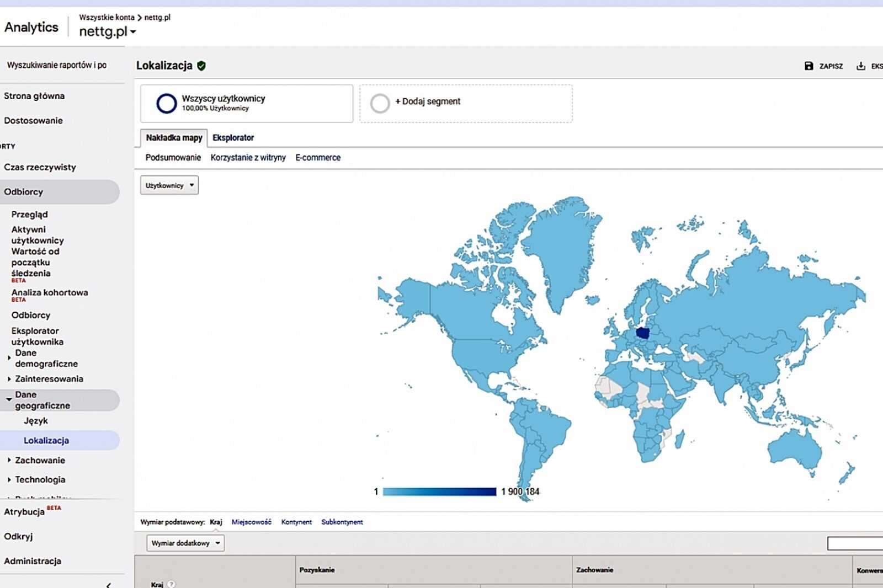Change primary dimension to Miejscowość
Image resolution: width=883 pixels, height=588 pixels.
pyautogui.click(x=251, y=522)
